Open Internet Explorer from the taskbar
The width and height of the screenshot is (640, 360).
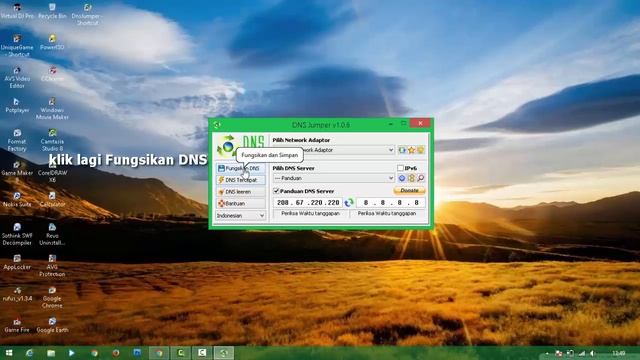point(29,353)
